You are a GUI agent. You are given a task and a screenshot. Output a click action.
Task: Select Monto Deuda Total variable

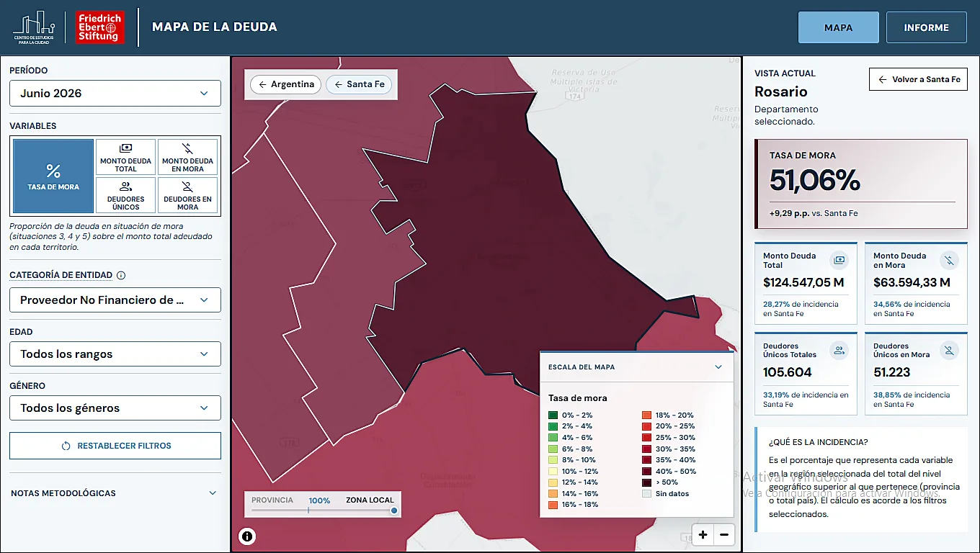pos(125,157)
